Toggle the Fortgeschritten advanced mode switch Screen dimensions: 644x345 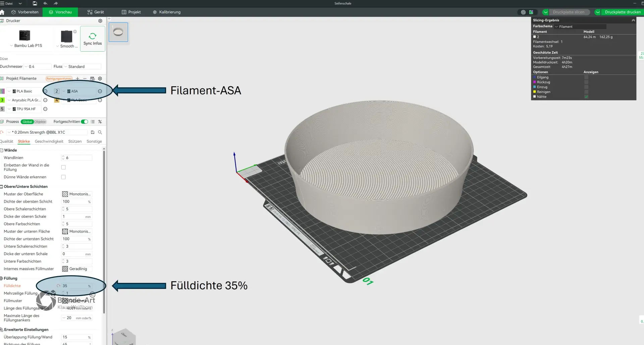[85, 122]
